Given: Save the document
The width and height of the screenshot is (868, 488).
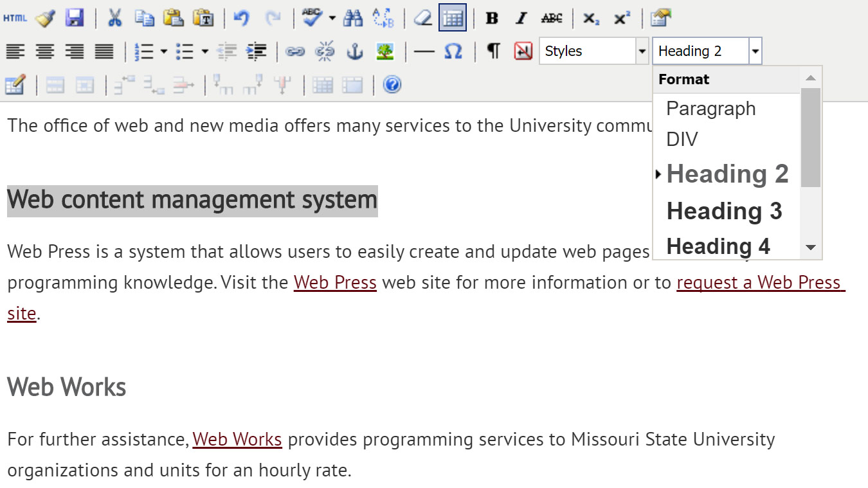Looking at the screenshot, I should click(x=75, y=18).
